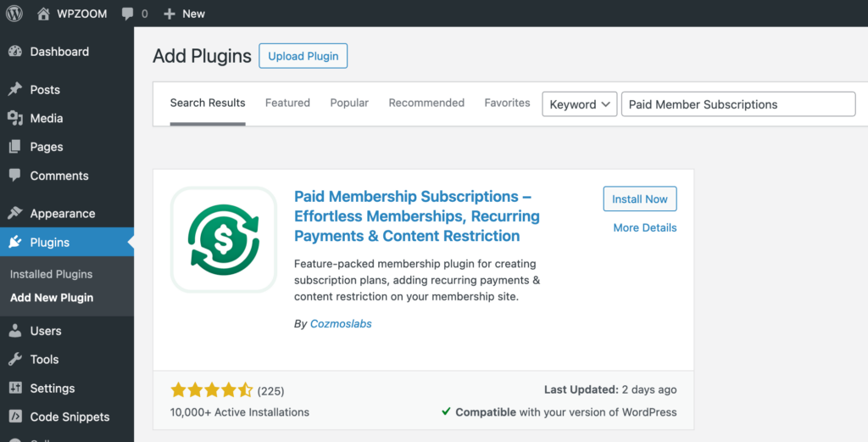868x442 pixels.
Task: Open Appearance in the sidebar menu
Action: [63, 214]
